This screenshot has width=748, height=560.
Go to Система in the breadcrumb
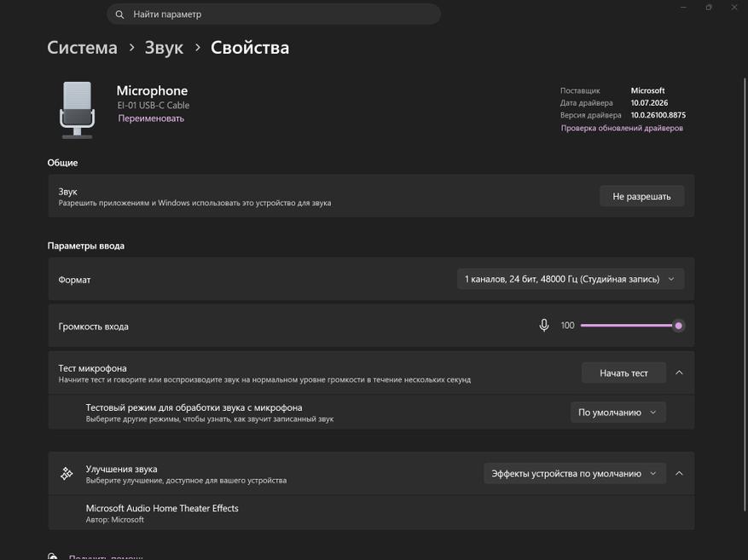pos(82,48)
